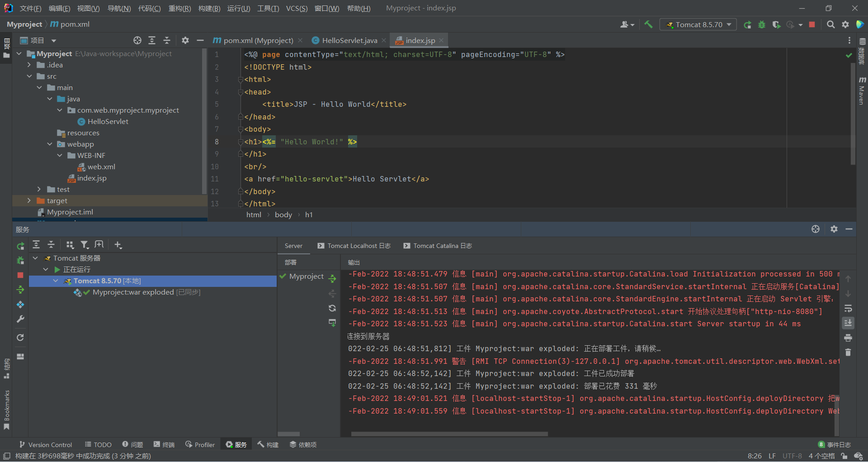
Task: Open project view mode dropdown 项目
Action: (38, 40)
